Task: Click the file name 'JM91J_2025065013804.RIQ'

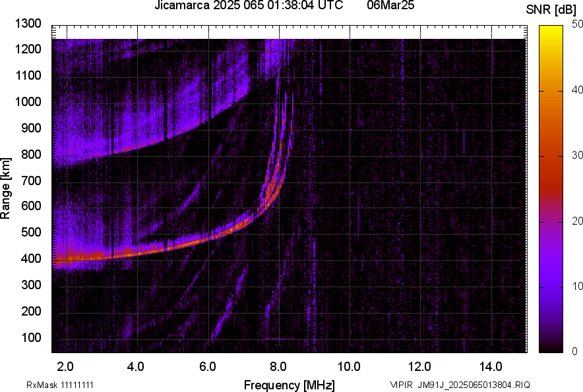Action: pos(474,385)
